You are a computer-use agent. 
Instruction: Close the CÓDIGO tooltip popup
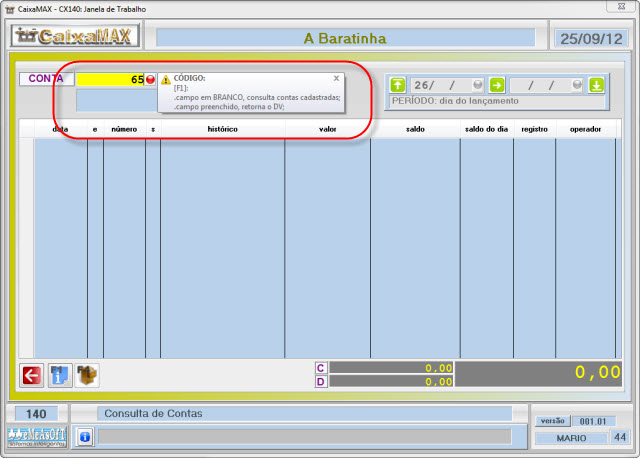pos(336,77)
